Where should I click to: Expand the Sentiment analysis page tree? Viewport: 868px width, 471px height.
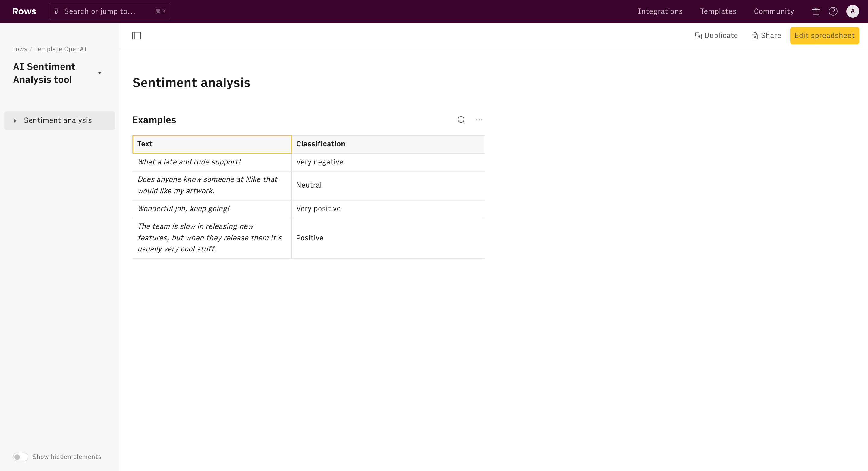pyautogui.click(x=15, y=120)
